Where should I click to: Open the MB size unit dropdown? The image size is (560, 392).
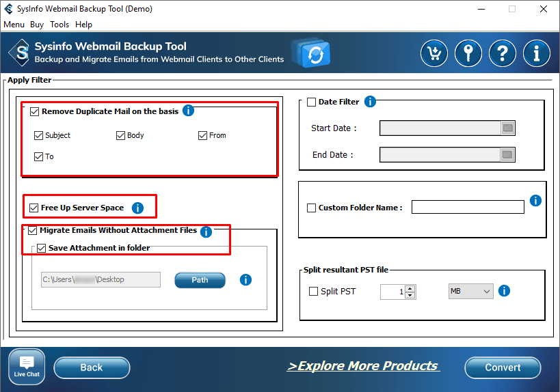pyautogui.click(x=470, y=292)
